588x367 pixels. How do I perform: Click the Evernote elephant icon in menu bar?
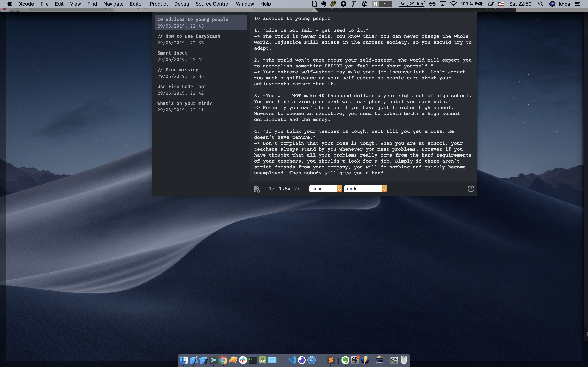pyautogui.click(x=324, y=4)
